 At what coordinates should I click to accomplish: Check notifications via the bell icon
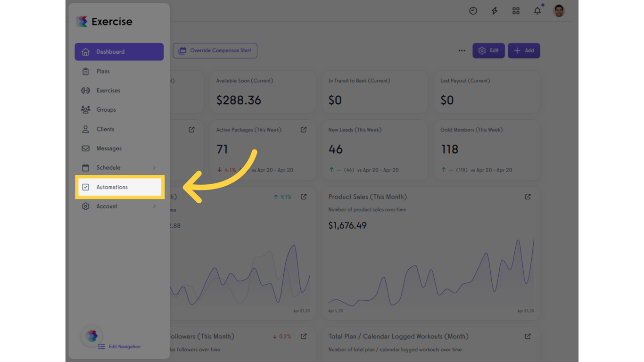tap(537, 10)
